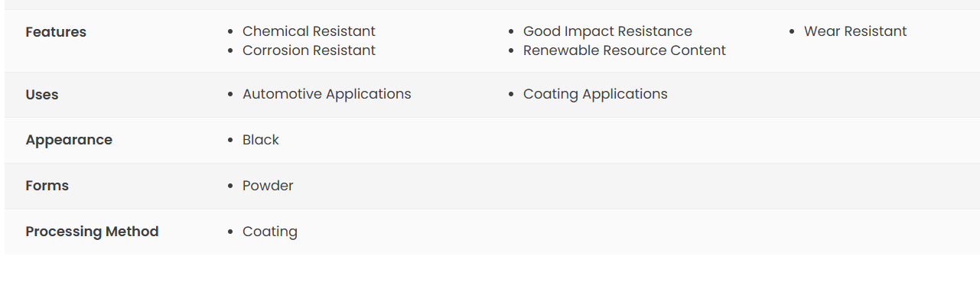The width and height of the screenshot is (980, 282).
Task: Click the Forms row label
Action: pos(47,186)
